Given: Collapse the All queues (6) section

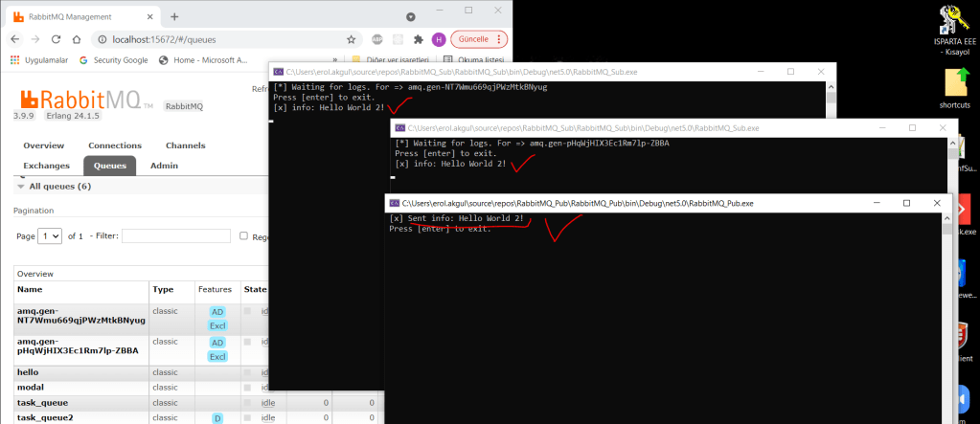Looking at the screenshot, I should click(21, 187).
